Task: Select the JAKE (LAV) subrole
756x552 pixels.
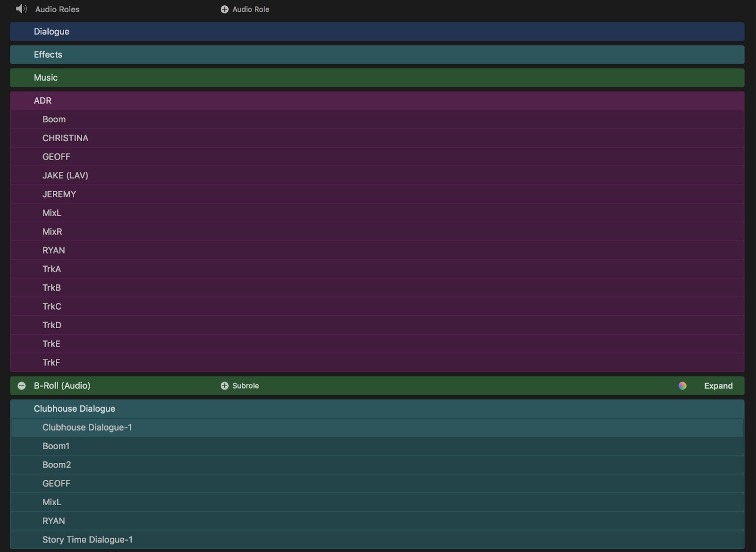Action: click(377, 176)
